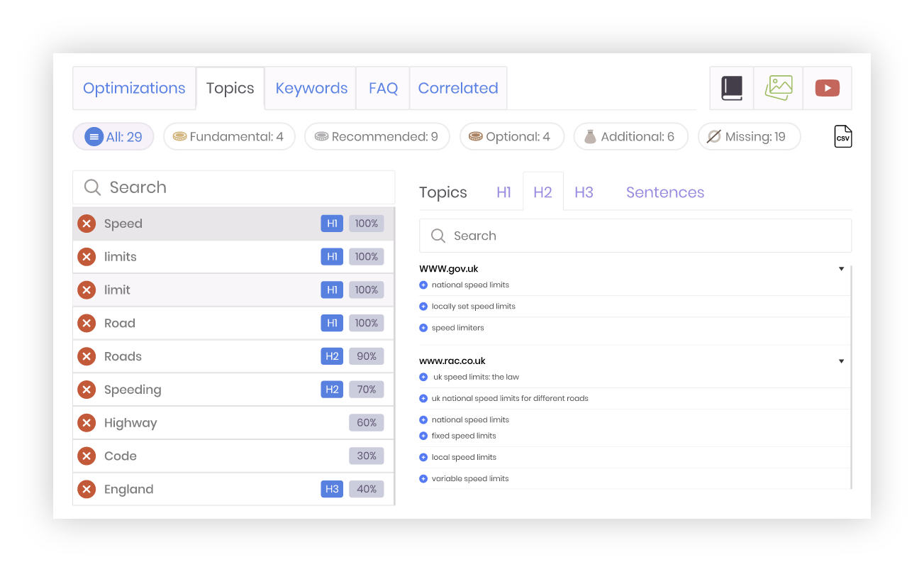The width and height of the screenshot is (924, 572).
Task: Toggle the Optional: 4 filter
Action: coord(512,136)
